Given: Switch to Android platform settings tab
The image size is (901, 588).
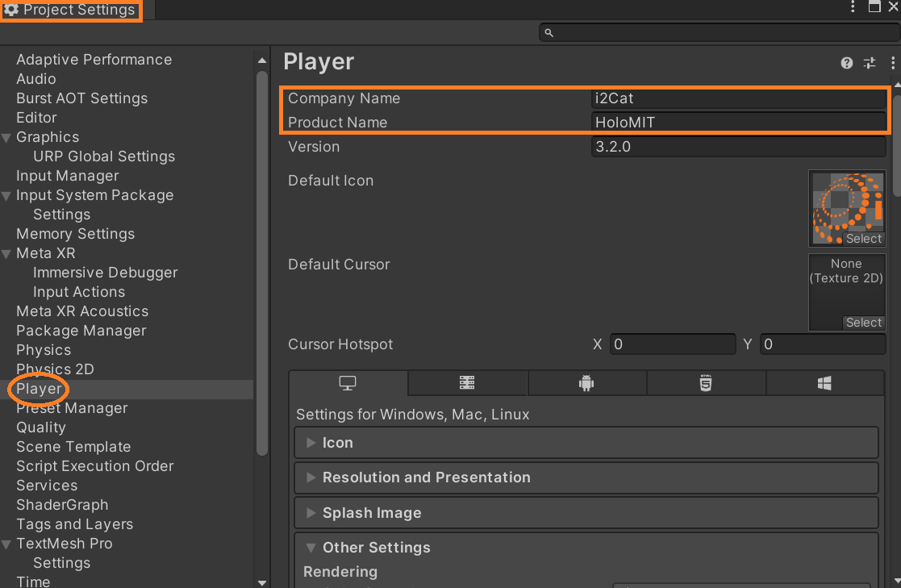Looking at the screenshot, I should (x=586, y=384).
